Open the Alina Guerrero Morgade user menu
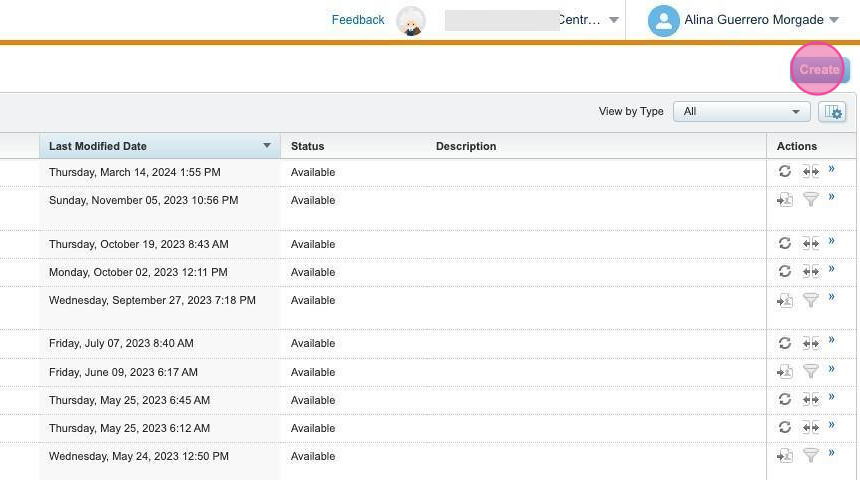The image size is (860, 480). (743, 20)
